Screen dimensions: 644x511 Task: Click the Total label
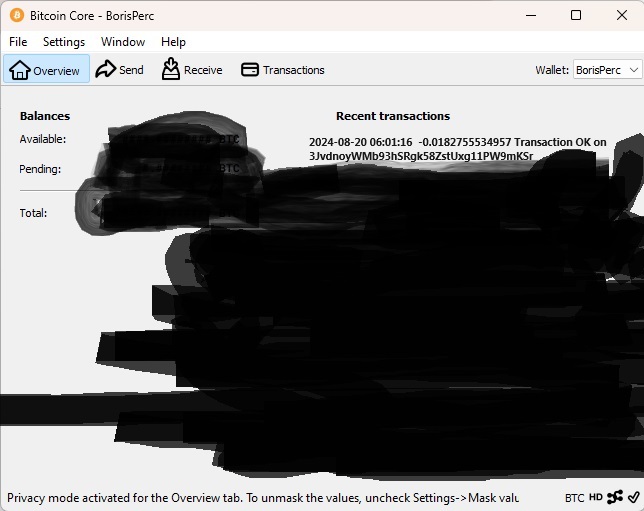[x=33, y=213]
